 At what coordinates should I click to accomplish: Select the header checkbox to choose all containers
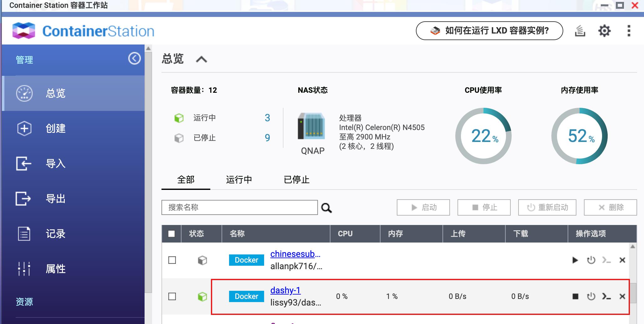coord(172,233)
